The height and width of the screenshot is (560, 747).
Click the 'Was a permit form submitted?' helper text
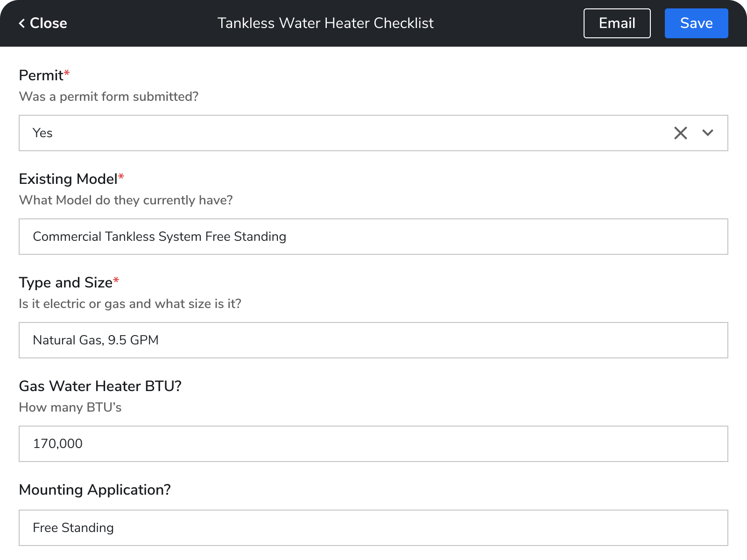pos(108,97)
